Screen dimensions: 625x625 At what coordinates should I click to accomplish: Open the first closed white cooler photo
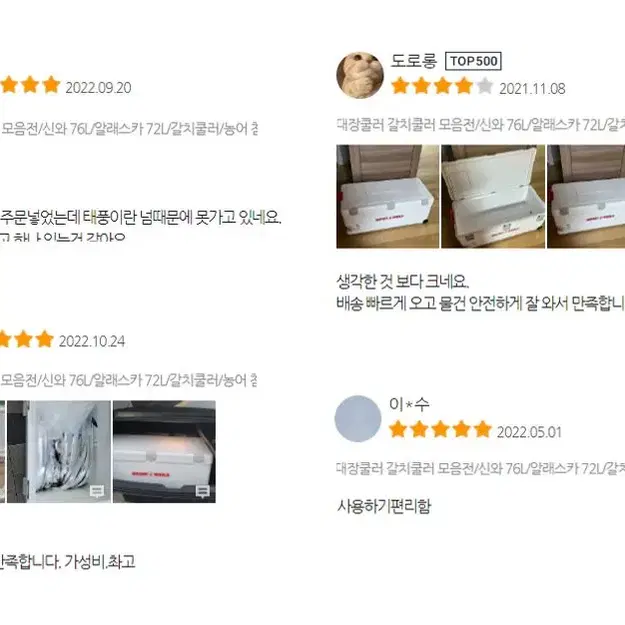click(387, 197)
